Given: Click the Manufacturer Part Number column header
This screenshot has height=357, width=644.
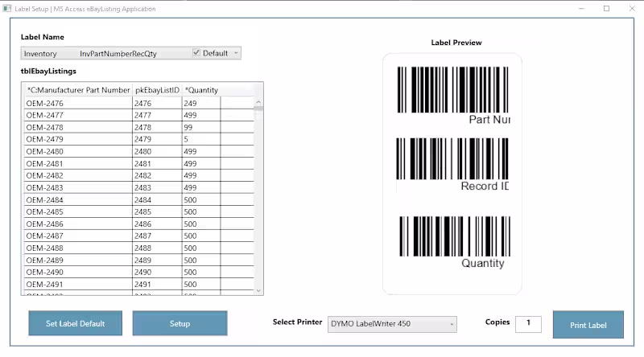Looking at the screenshot, I should pyautogui.click(x=78, y=90).
